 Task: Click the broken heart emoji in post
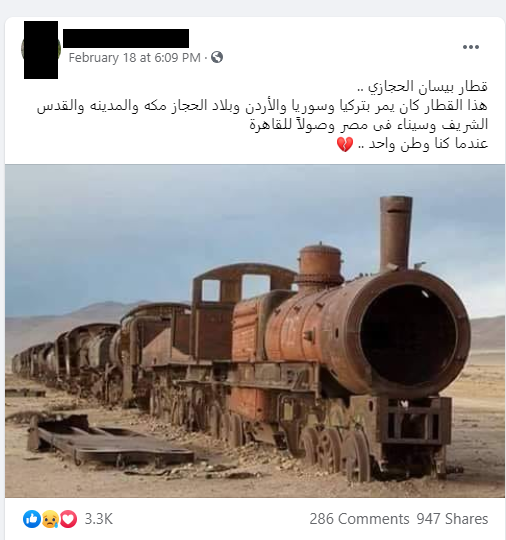[x=345, y=144]
